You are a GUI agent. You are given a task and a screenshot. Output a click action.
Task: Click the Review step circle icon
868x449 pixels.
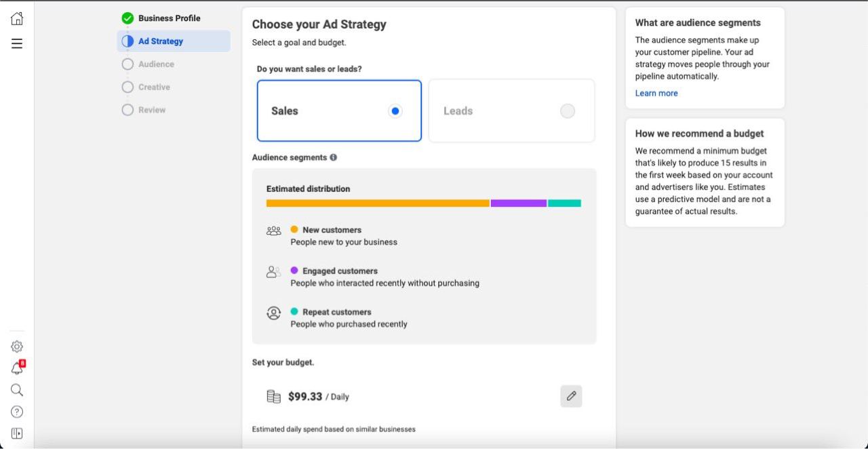coord(127,110)
